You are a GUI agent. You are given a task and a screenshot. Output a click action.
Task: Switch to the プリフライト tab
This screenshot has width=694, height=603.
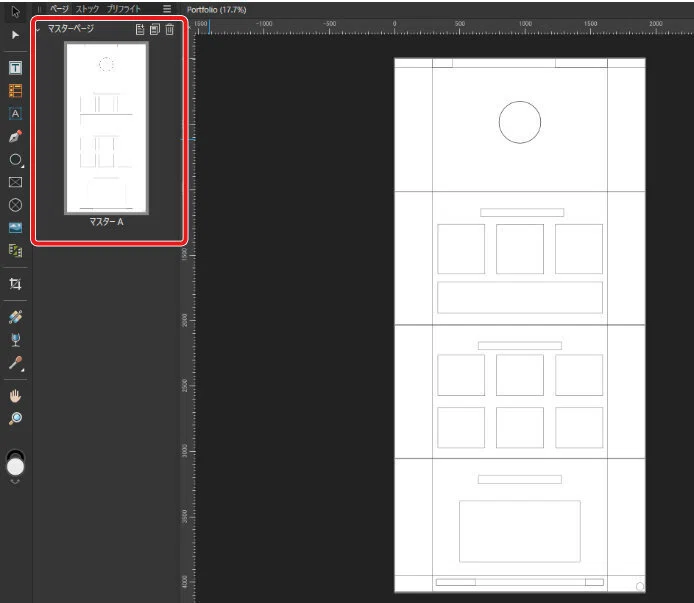123,9
